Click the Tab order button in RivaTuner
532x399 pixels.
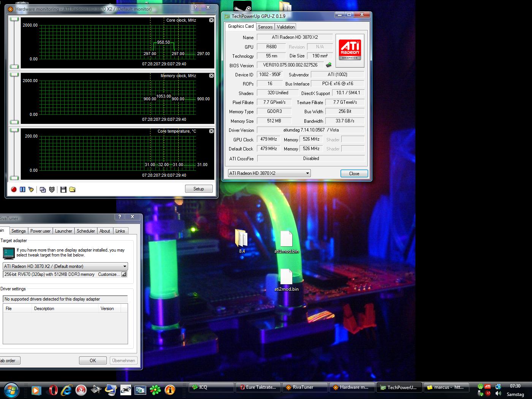pyautogui.click(x=10, y=361)
